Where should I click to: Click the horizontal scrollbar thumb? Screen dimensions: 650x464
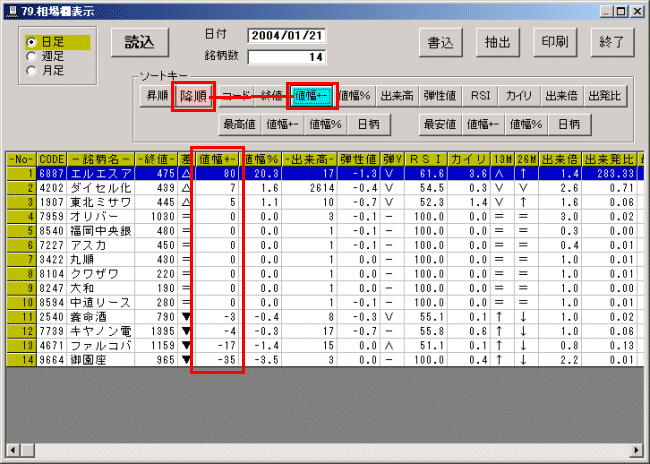click(x=28, y=450)
